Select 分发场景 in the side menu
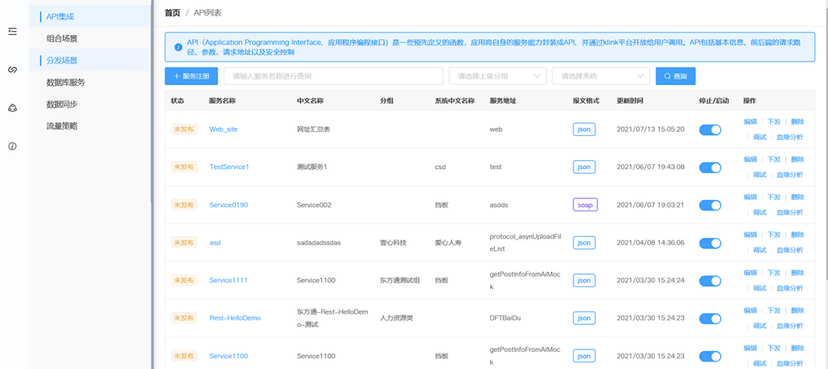This screenshot has height=369, width=828. (x=90, y=60)
